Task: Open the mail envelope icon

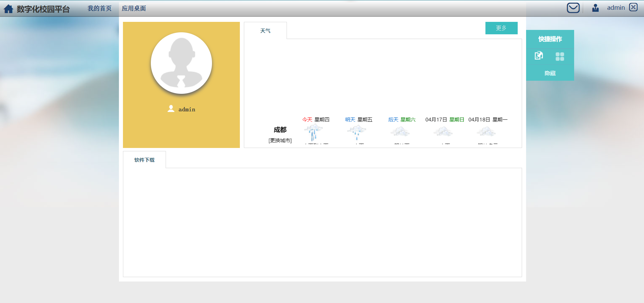Action: (573, 8)
